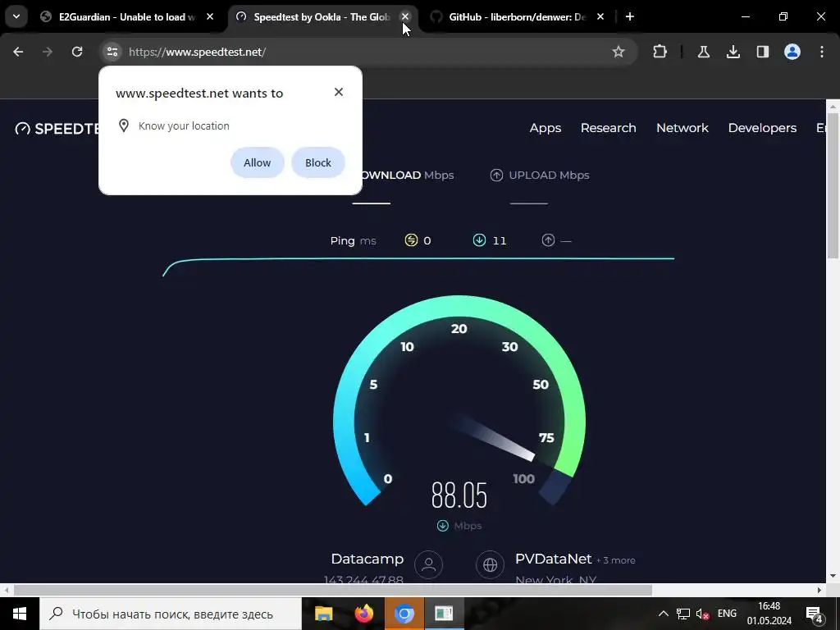Allow speedtest.net to know your location
The height and width of the screenshot is (630, 840).
(257, 163)
